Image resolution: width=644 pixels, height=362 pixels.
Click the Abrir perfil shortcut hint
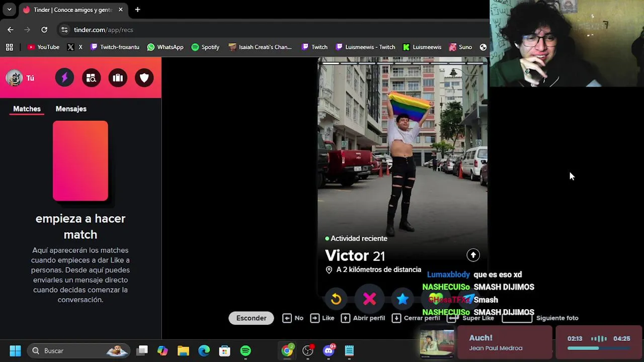363,318
